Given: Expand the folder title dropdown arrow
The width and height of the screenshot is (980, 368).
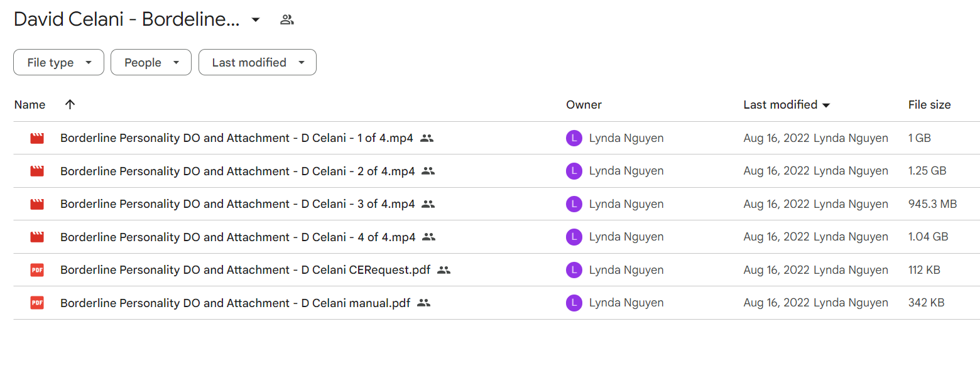Looking at the screenshot, I should [x=256, y=19].
